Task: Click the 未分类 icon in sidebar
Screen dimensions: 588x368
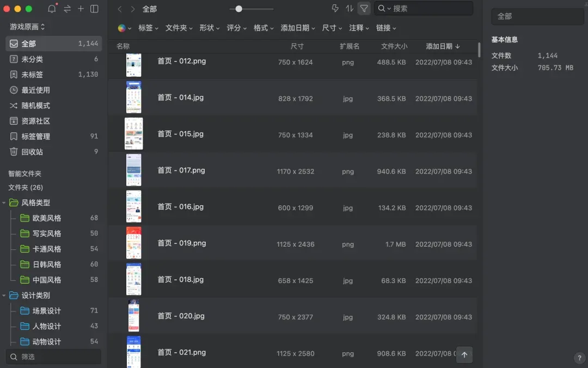Action: pyautogui.click(x=14, y=59)
